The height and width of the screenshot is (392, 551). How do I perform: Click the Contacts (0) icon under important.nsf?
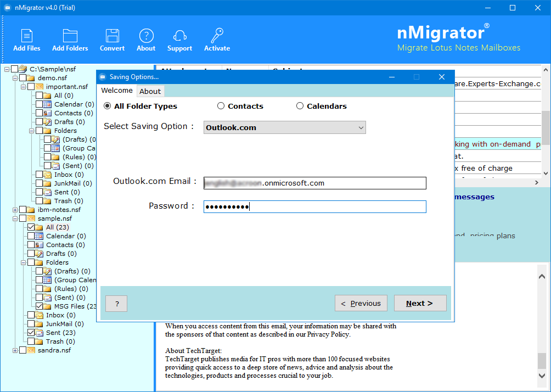point(47,113)
